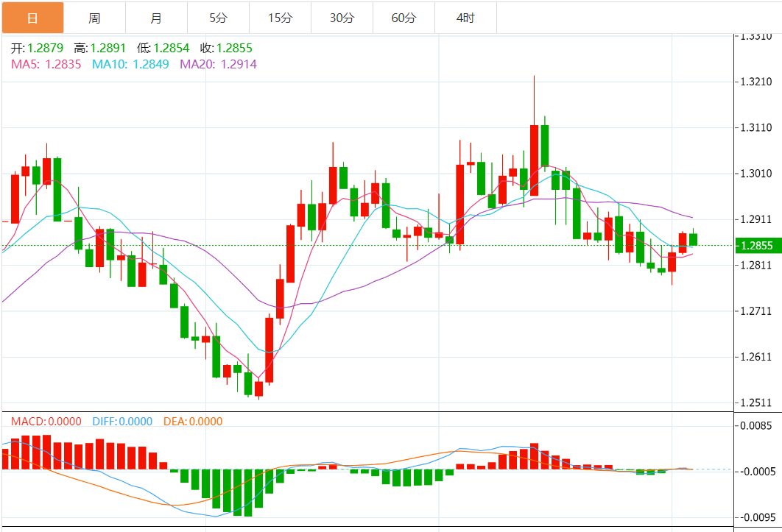Screen dimensions: 782x532
Task: Select the 日 daily chart tab
Action: pyautogui.click(x=33, y=18)
